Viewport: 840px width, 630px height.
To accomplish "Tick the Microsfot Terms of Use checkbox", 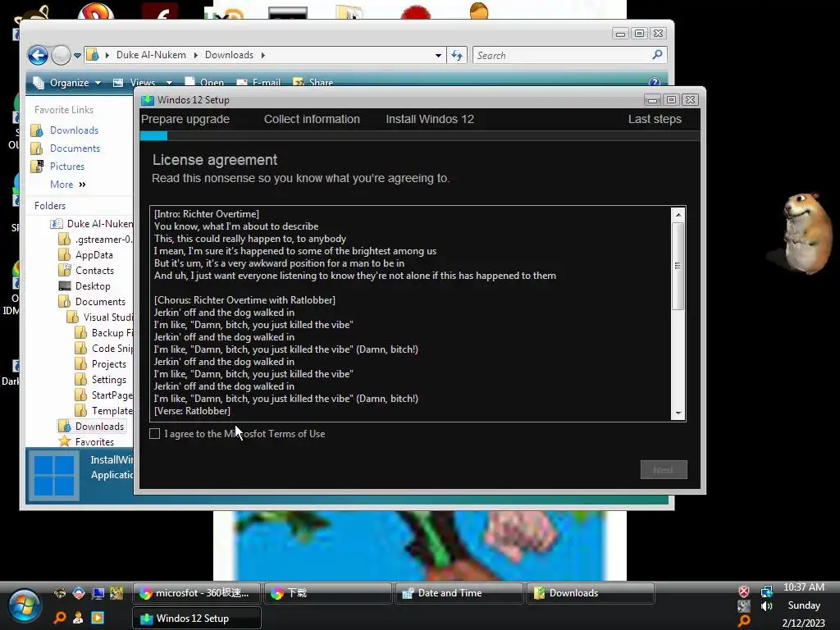I will (155, 433).
